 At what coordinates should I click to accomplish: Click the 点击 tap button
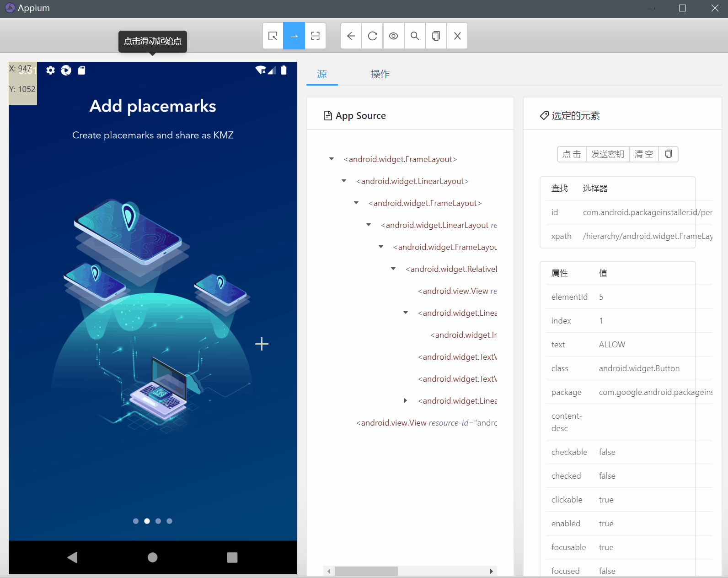pyautogui.click(x=572, y=154)
